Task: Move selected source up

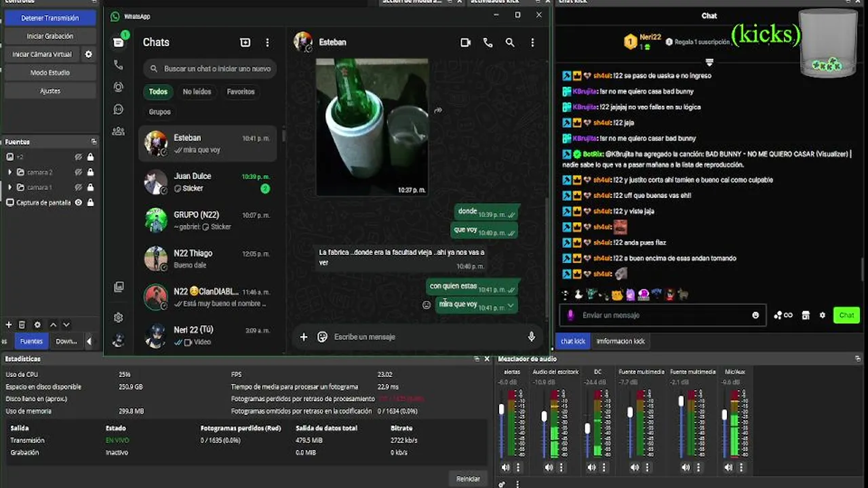Action: point(53,325)
